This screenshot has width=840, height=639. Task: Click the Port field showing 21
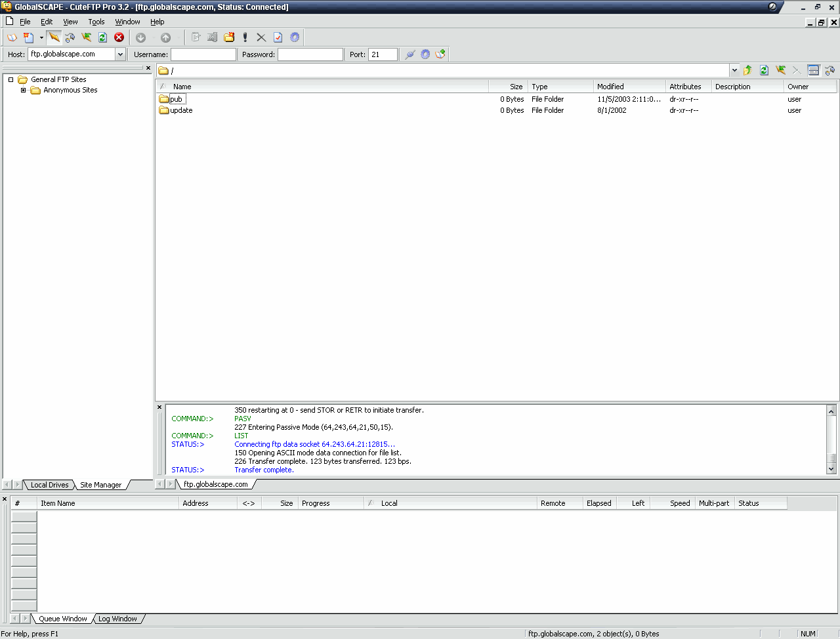point(383,54)
